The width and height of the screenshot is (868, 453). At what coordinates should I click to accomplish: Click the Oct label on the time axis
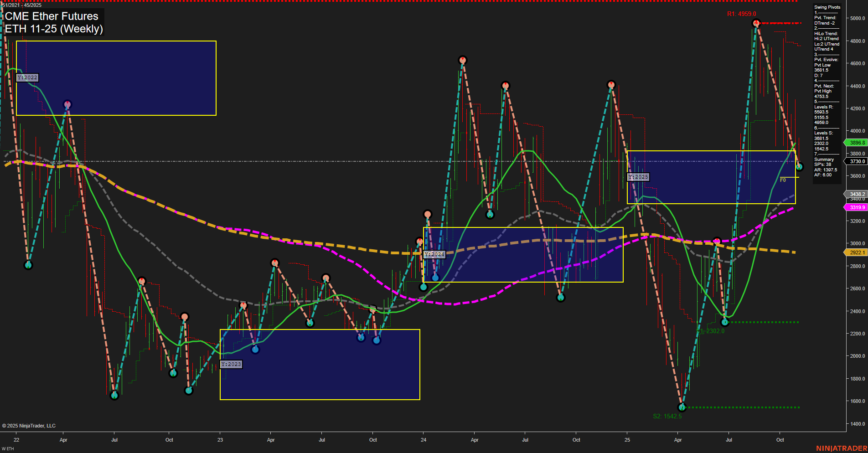tap(780, 440)
